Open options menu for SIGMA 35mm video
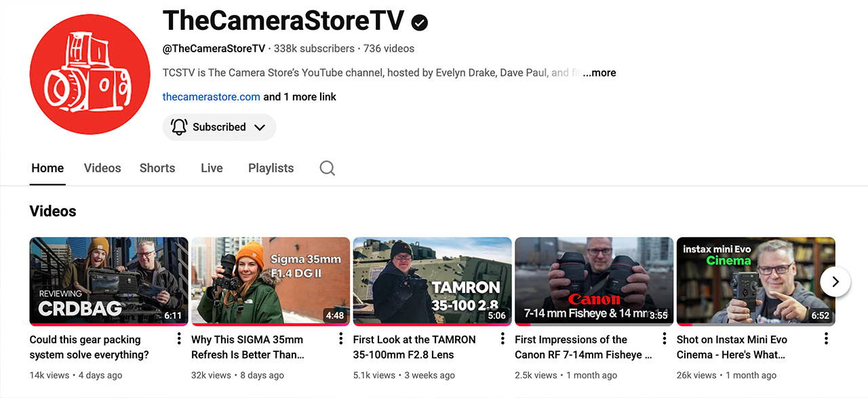 pos(340,339)
